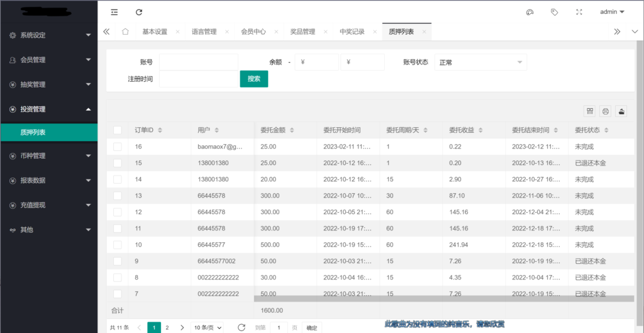644x333 pixels.
Task: Go to the home tab icon
Action: coord(125,31)
